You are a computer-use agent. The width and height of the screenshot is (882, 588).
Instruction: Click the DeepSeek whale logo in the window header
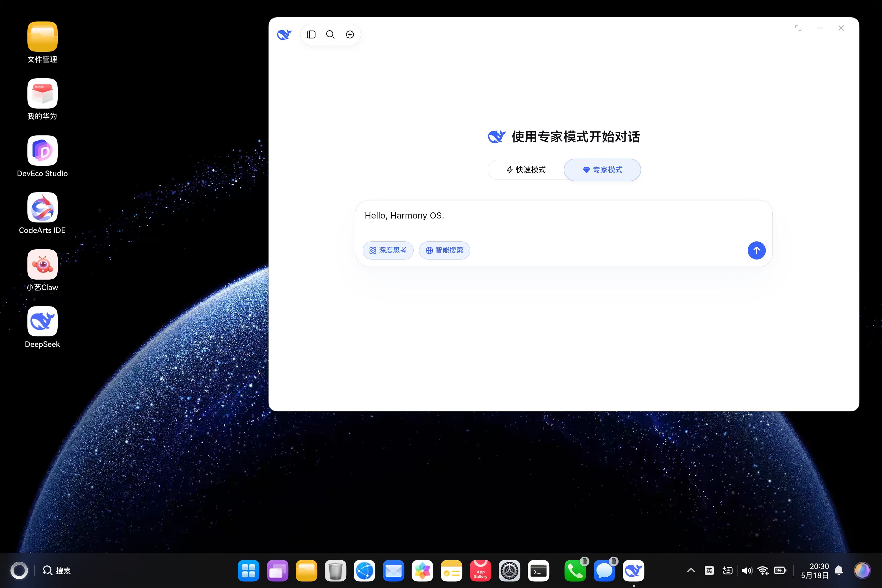tap(284, 34)
